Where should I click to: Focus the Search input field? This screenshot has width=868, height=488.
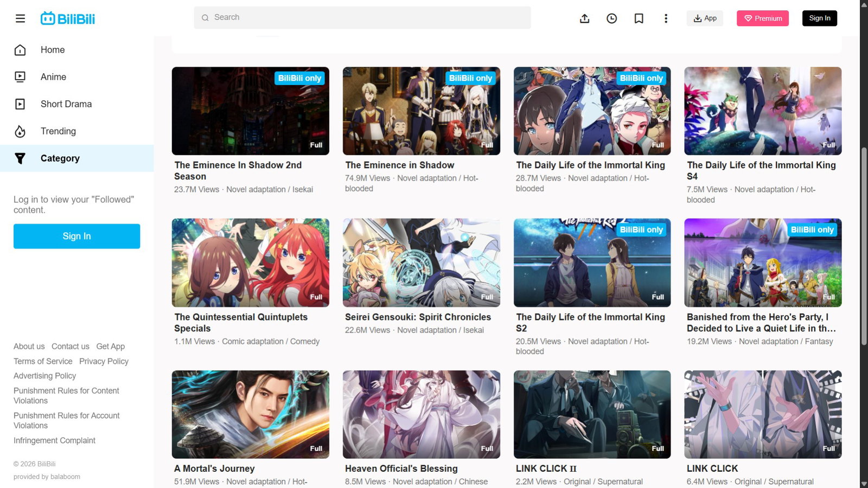pos(362,18)
